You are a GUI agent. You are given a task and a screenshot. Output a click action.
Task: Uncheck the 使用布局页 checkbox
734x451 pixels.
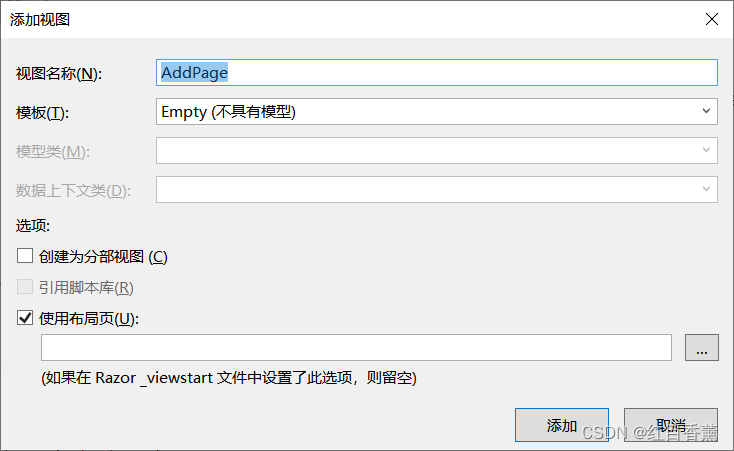[25, 319]
